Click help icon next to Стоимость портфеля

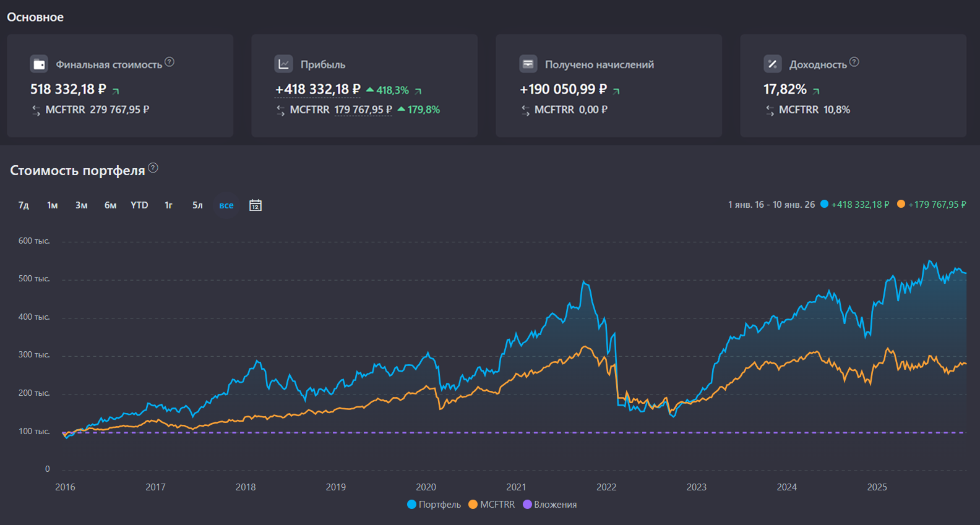point(153,168)
